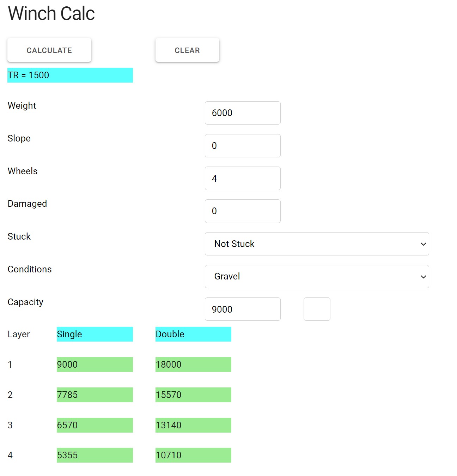Click the TR = 1500 result bar
457x476 pixels.
click(70, 75)
